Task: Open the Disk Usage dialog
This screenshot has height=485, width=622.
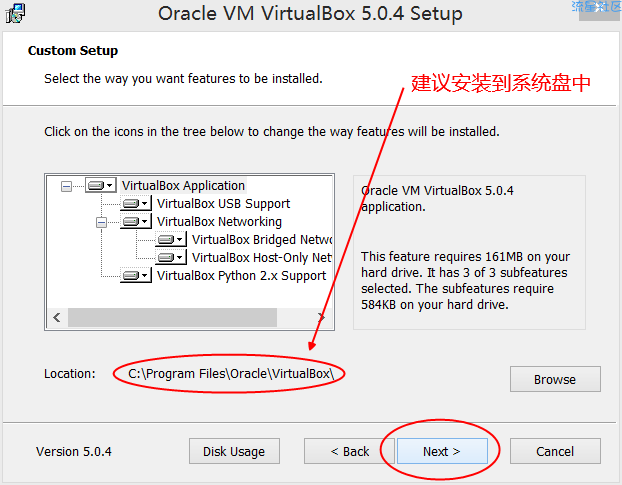Action: click(x=234, y=451)
